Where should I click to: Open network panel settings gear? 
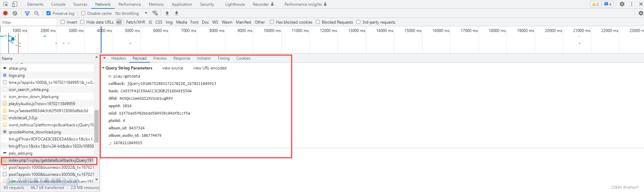[x=641, y=13]
